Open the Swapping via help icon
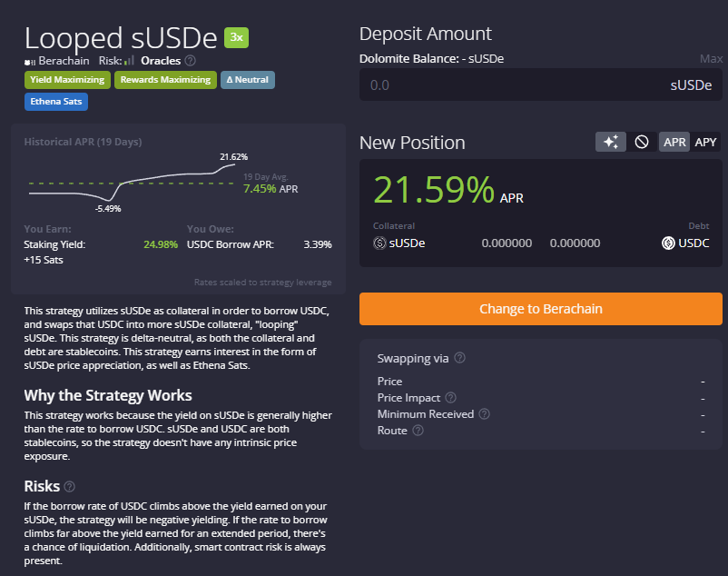Viewport: 728px width, 576px height. point(459,358)
